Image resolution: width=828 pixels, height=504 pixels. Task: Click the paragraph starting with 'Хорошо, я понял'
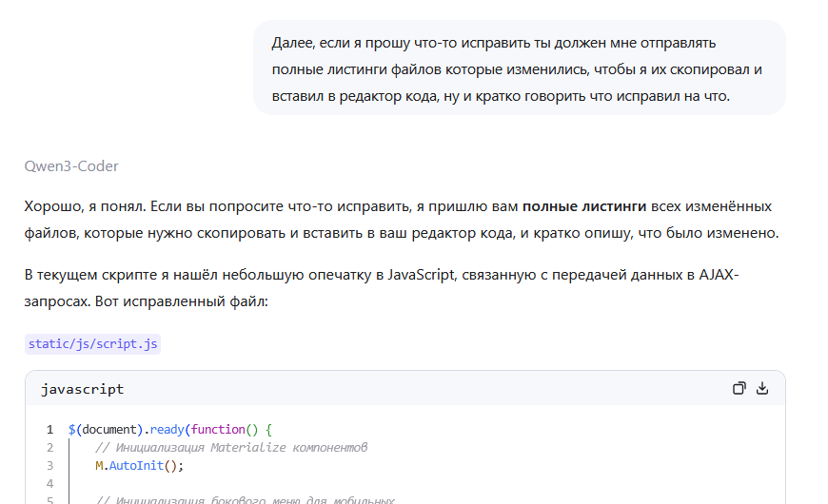click(x=398, y=219)
